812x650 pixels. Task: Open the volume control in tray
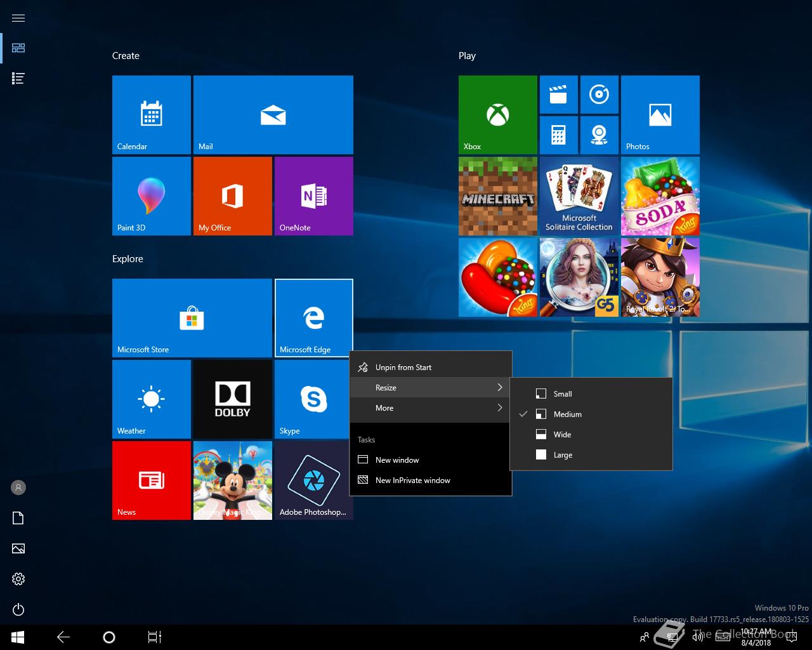(698, 637)
